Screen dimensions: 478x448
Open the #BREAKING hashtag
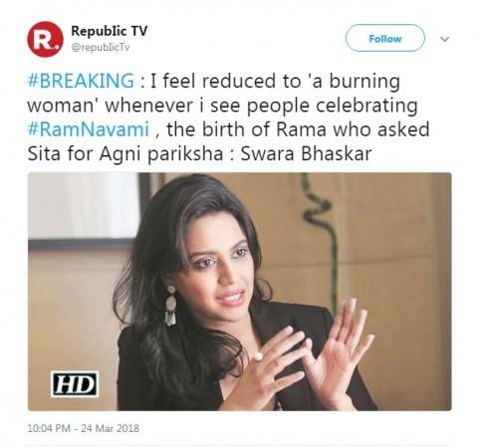(x=81, y=81)
